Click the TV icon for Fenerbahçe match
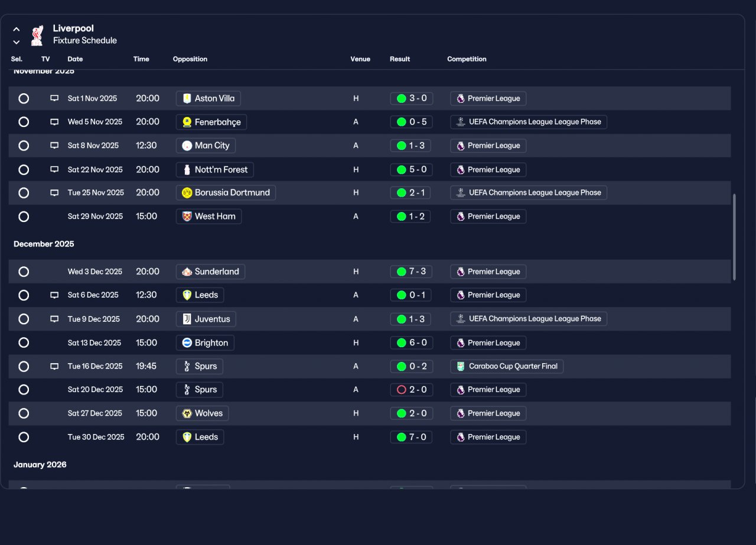The height and width of the screenshot is (545, 756). 54,122
